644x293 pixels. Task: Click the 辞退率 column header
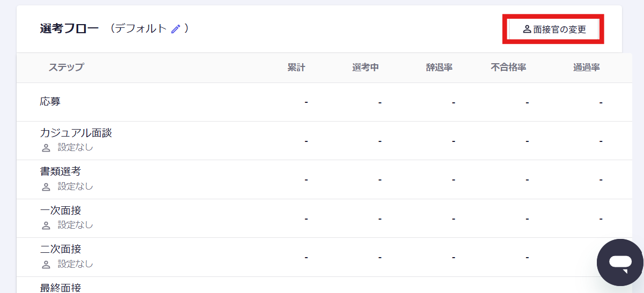439,67
